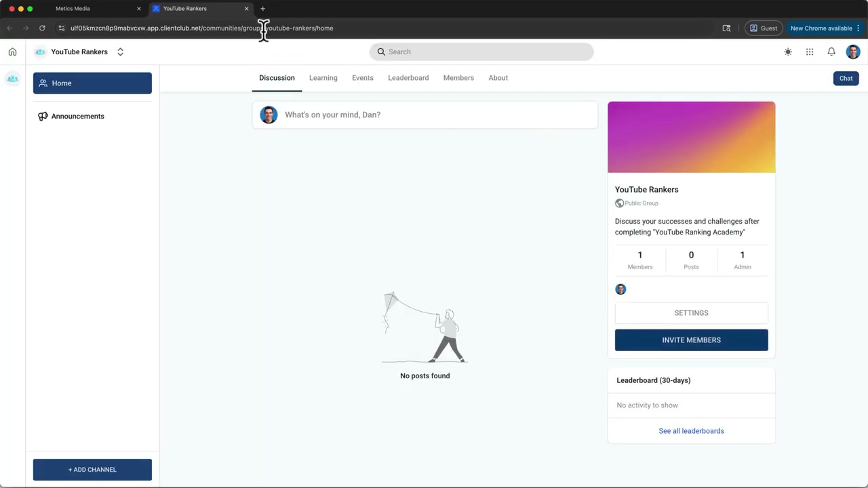868x488 pixels.
Task: Click INVITE MEMBERS button
Action: 691,340
